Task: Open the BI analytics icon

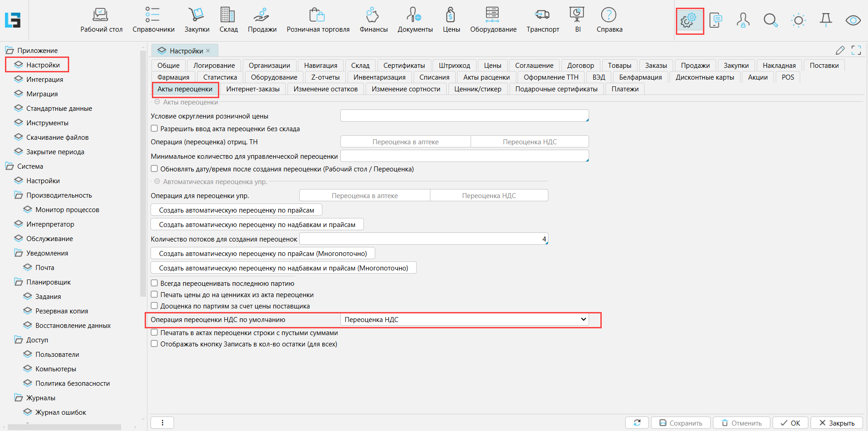Action: point(577,20)
